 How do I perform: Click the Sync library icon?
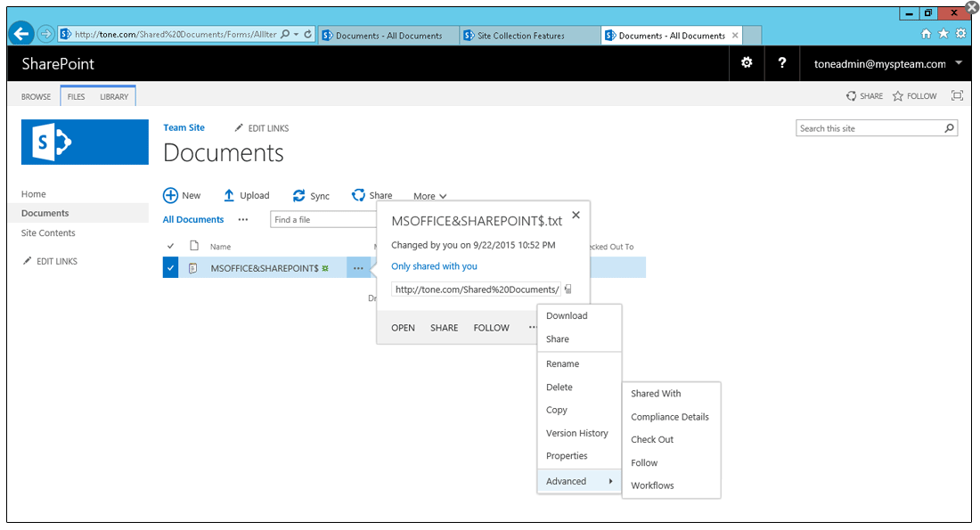(x=298, y=196)
